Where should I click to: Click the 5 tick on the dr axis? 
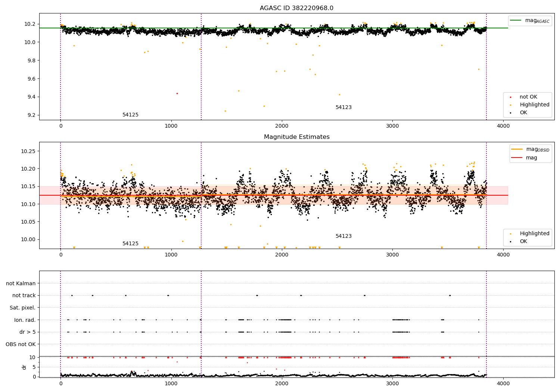(x=34, y=367)
